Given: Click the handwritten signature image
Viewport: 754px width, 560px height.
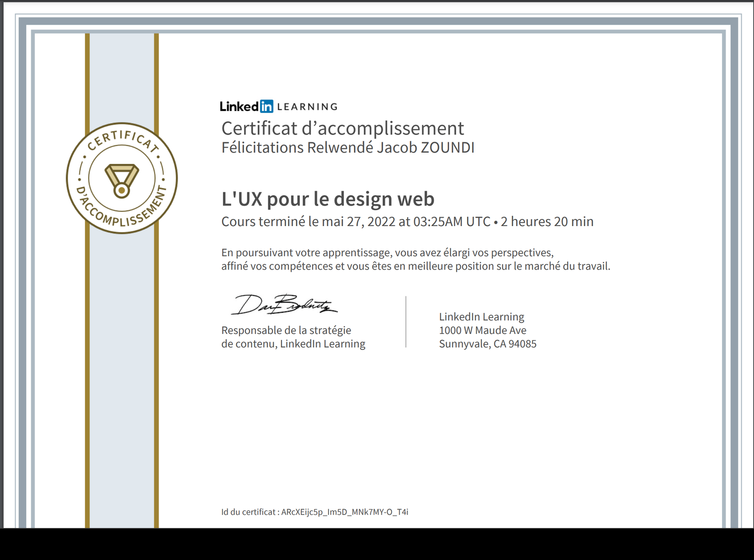Looking at the screenshot, I should pyautogui.click(x=284, y=304).
